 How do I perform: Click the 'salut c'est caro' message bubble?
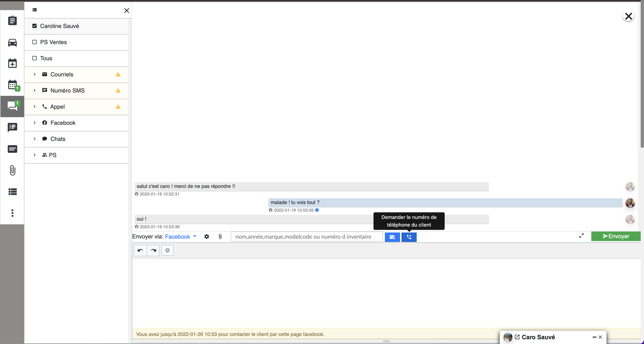click(312, 186)
